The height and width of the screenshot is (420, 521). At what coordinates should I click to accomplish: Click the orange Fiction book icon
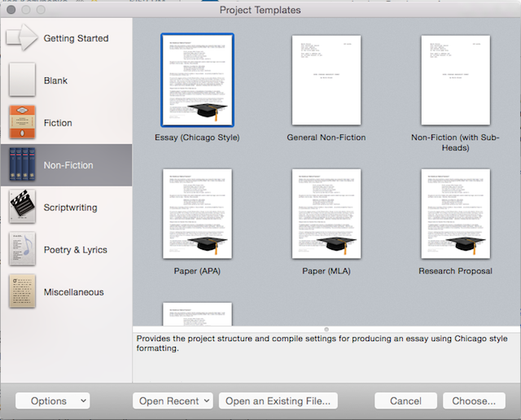22,122
